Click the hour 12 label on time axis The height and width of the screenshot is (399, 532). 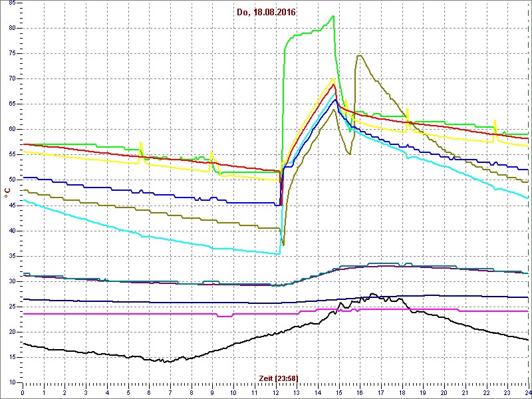point(275,392)
